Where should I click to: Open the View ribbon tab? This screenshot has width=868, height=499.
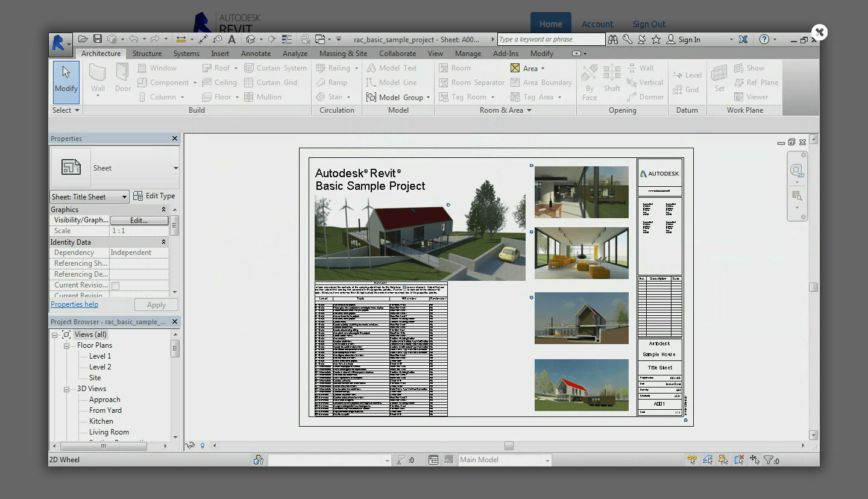coord(435,54)
